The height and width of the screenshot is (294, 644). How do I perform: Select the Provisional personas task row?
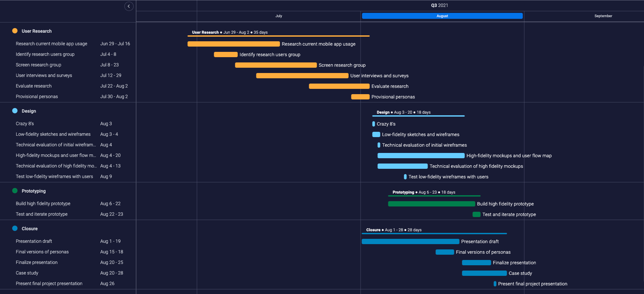tap(68, 96)
